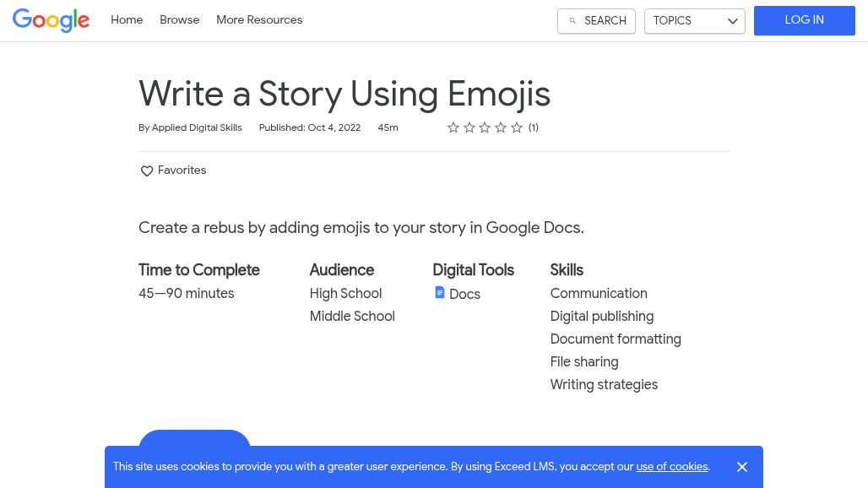
Task: Click the SEARCH field
Action: coord(596,21)
